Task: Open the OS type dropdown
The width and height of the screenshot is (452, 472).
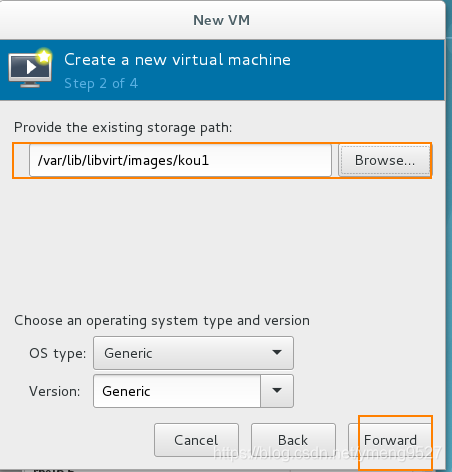Action: pyautogui.click(x=193, y=353)
